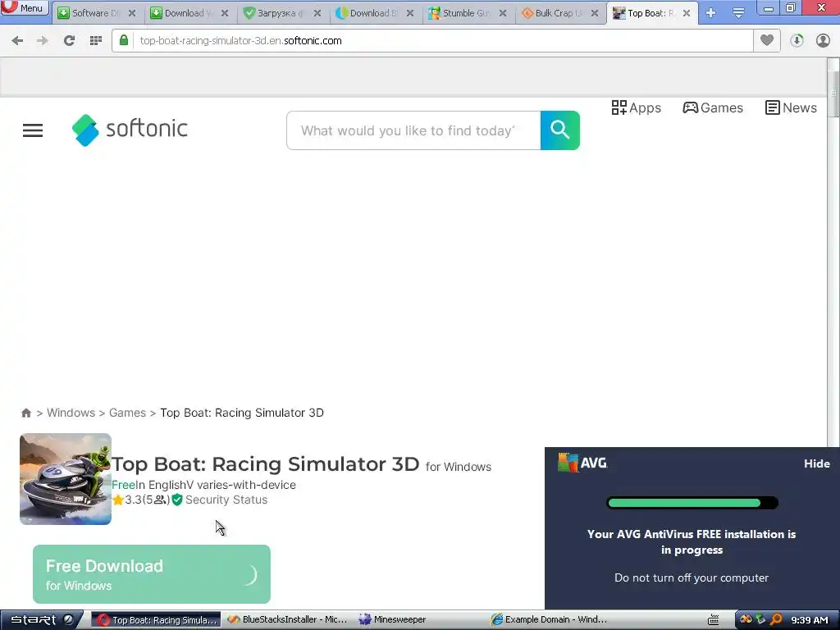
Task: Go forward with the forward arrow
Action: [43, 41]
